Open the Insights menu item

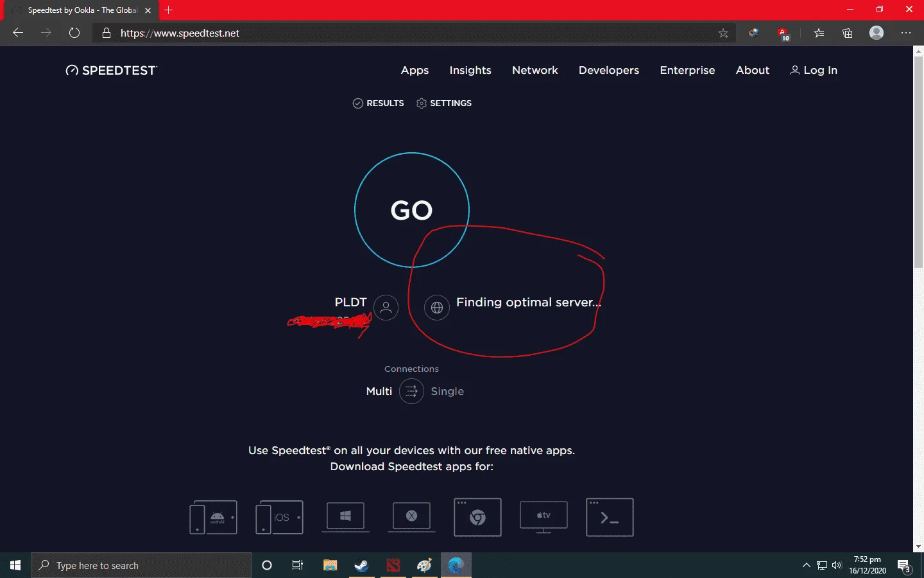click(x=470, y=70)
